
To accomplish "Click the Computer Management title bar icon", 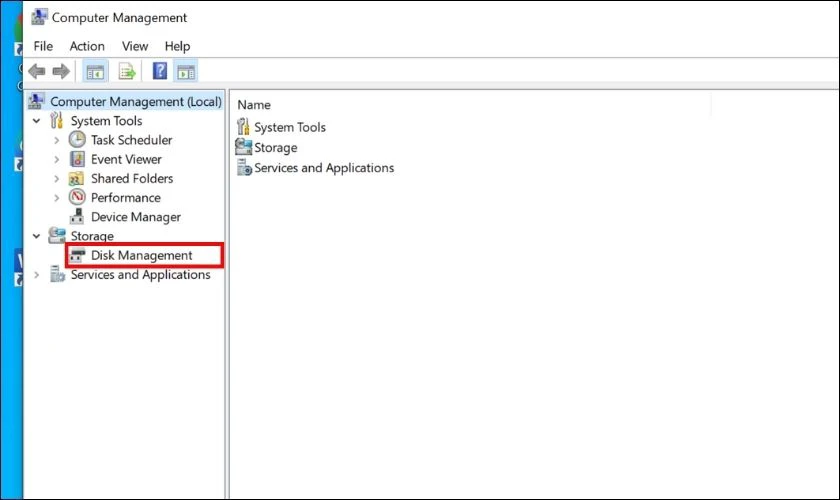I will [x=39, y=17].
